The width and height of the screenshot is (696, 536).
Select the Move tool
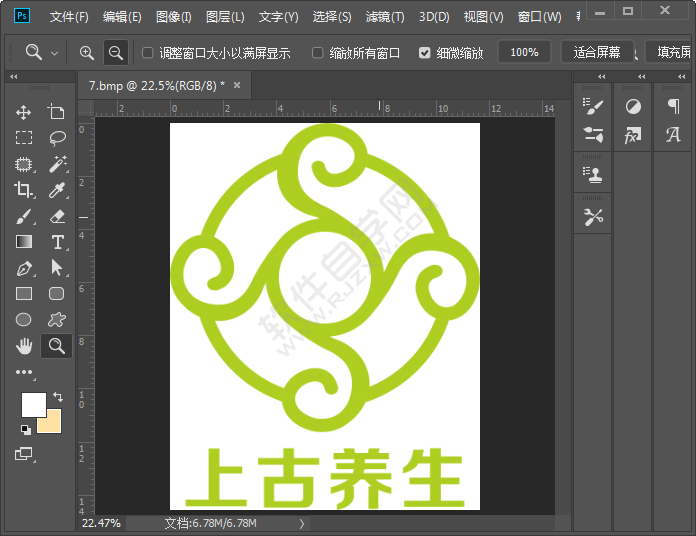point(24,113)
